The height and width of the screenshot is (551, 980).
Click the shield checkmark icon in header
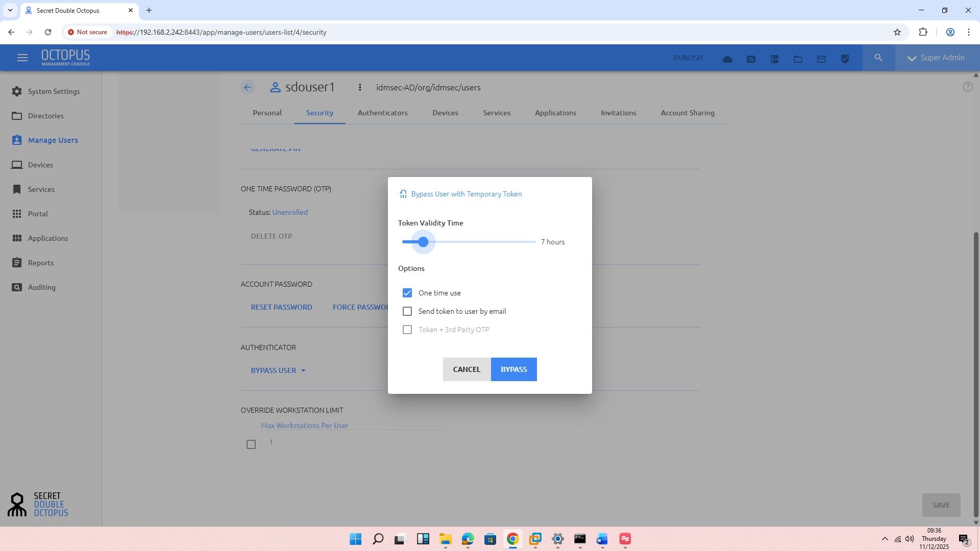845,59
